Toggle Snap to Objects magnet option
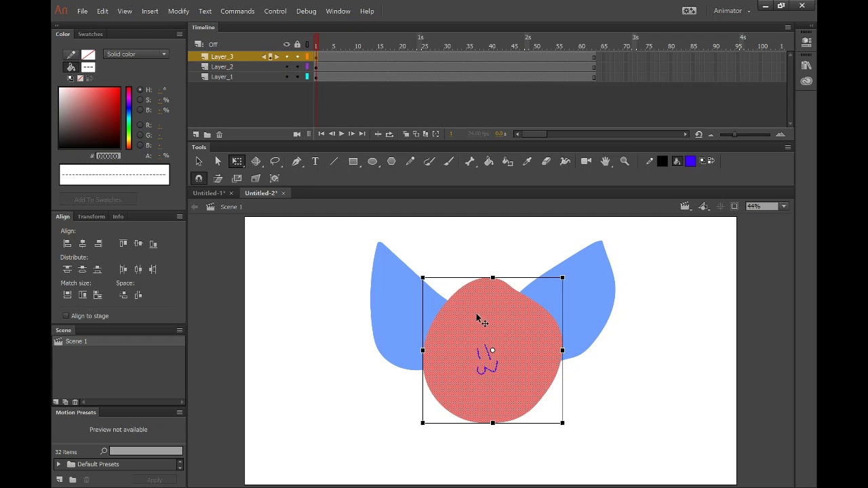Image resolution: width=868 pixels, height=488 pixels. coord(199,178)
